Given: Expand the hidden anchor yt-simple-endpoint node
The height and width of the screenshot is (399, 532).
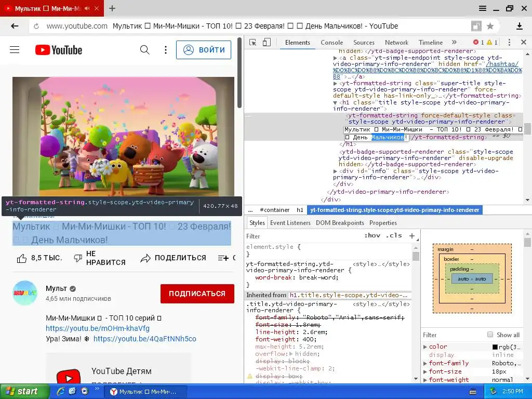Looking at the screenshot, I should [x=335, y=58].
